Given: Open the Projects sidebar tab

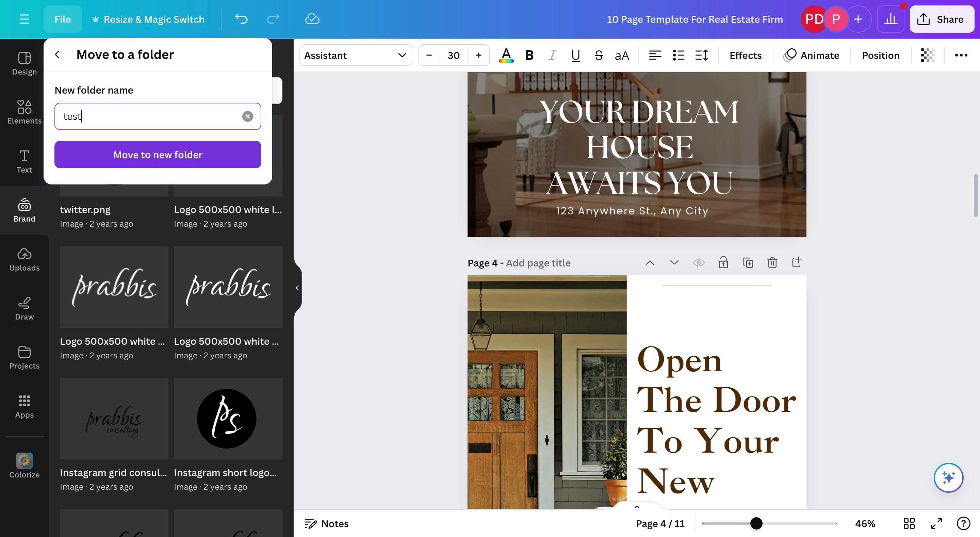Looking at the screenshot, I should tap(24, 358).
